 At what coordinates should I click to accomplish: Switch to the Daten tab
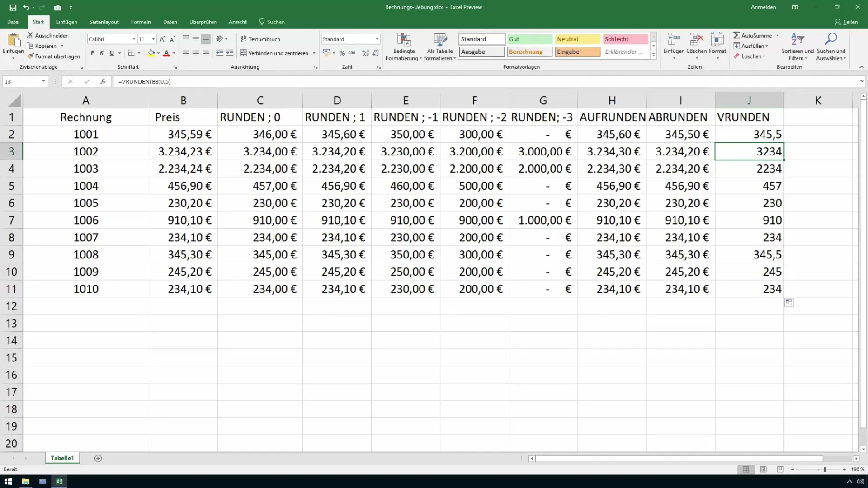point(170,22)
